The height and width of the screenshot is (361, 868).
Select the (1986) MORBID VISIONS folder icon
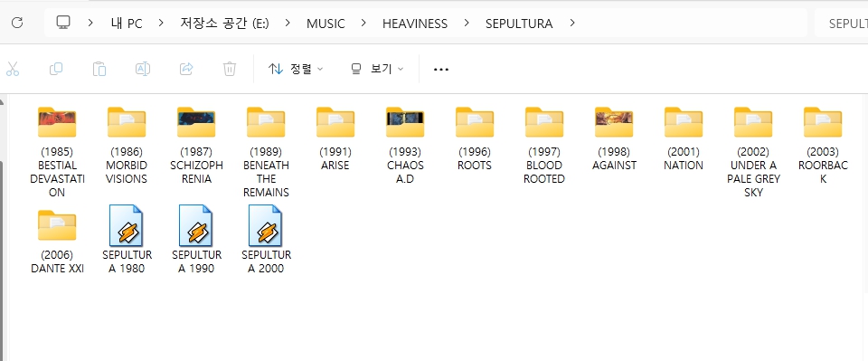127,122
